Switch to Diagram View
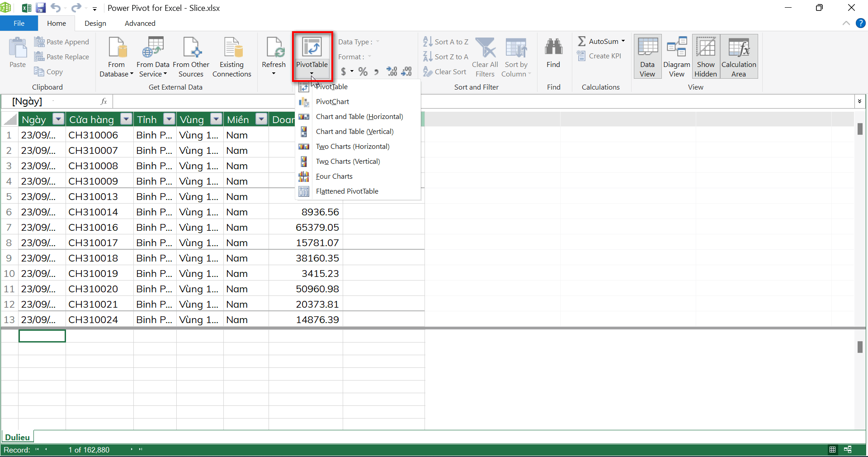Viewport: 868px width, 457px height. coord(676,57)
